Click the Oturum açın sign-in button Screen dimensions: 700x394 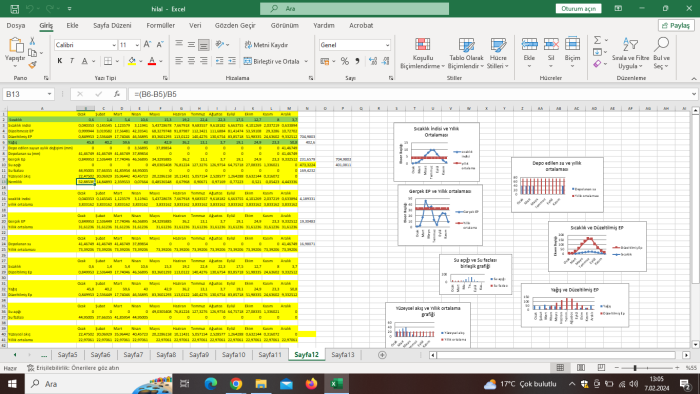[x=578, y=8]
